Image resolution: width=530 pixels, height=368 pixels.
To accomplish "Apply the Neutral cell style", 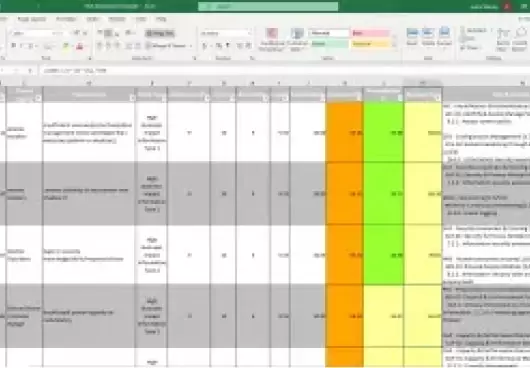I will pos(370,44).
